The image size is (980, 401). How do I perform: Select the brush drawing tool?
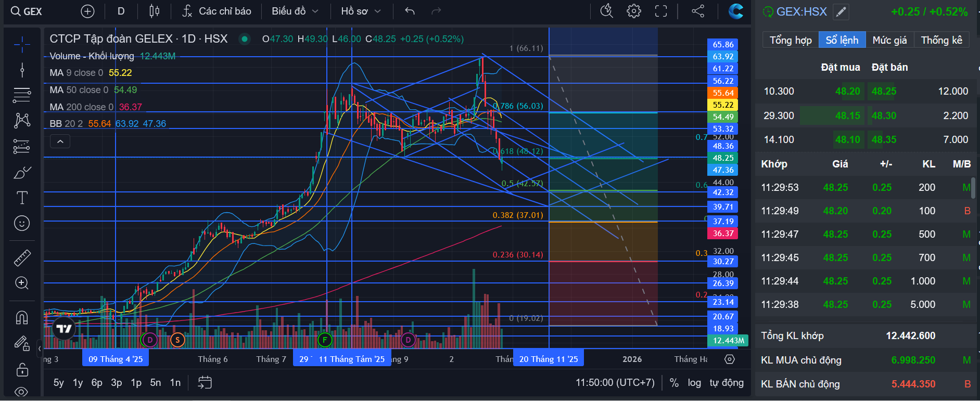click(22, 172)
